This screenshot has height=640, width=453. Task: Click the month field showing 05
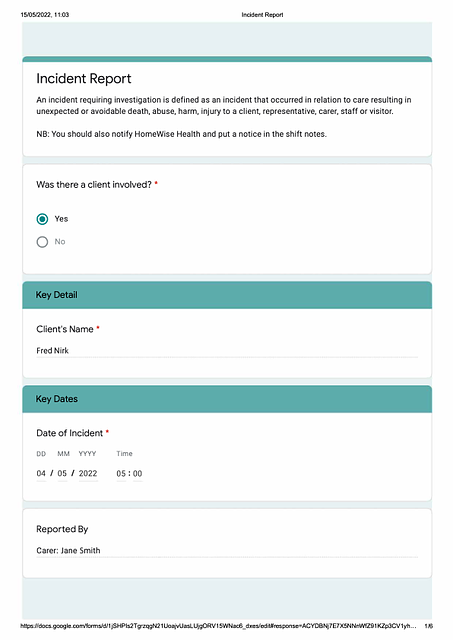(62, 473)
